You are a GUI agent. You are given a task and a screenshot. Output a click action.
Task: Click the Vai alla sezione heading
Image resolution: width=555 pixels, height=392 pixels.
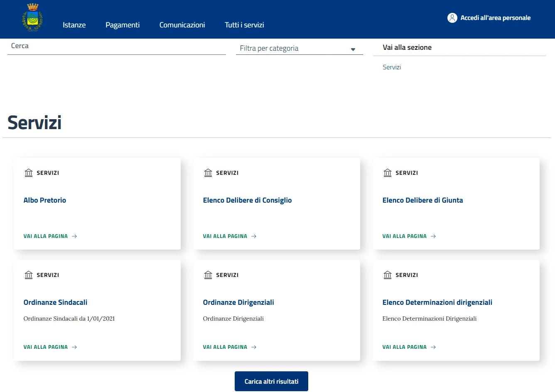[407, 47]
